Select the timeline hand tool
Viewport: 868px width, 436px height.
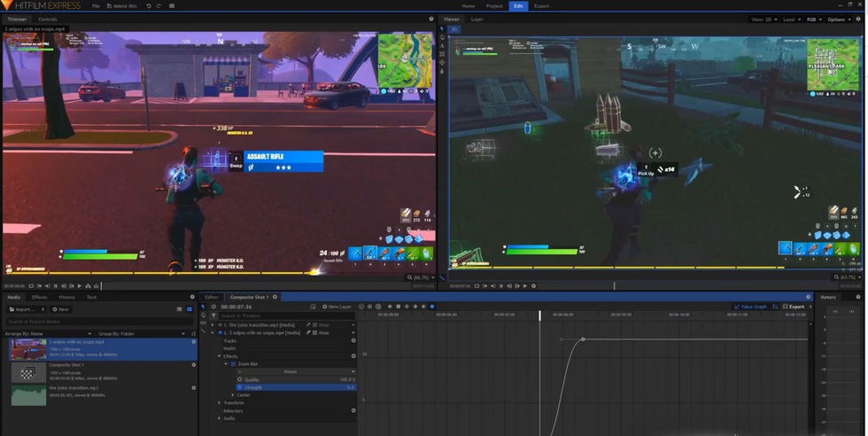pos(203,315)
